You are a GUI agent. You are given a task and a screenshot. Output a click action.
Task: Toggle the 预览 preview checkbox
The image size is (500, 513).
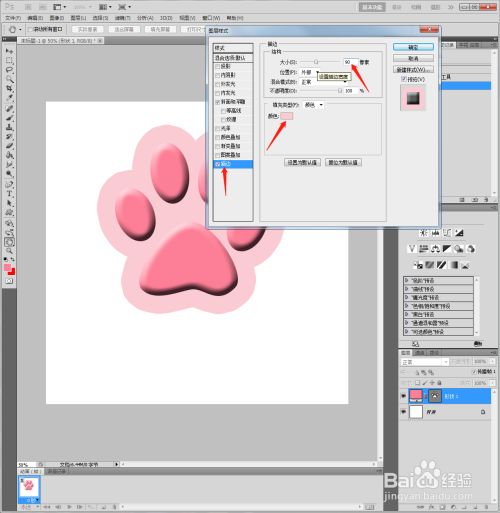(404, 79)
